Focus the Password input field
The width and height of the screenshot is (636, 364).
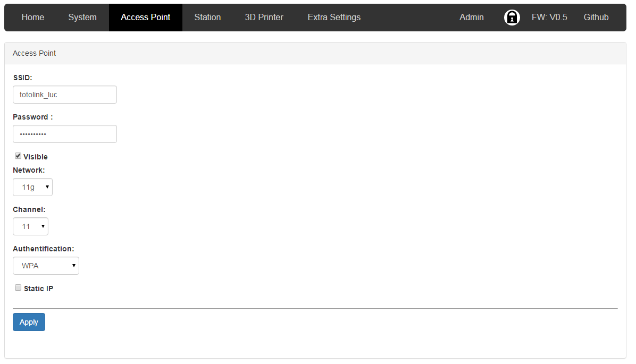click(65, 134)
